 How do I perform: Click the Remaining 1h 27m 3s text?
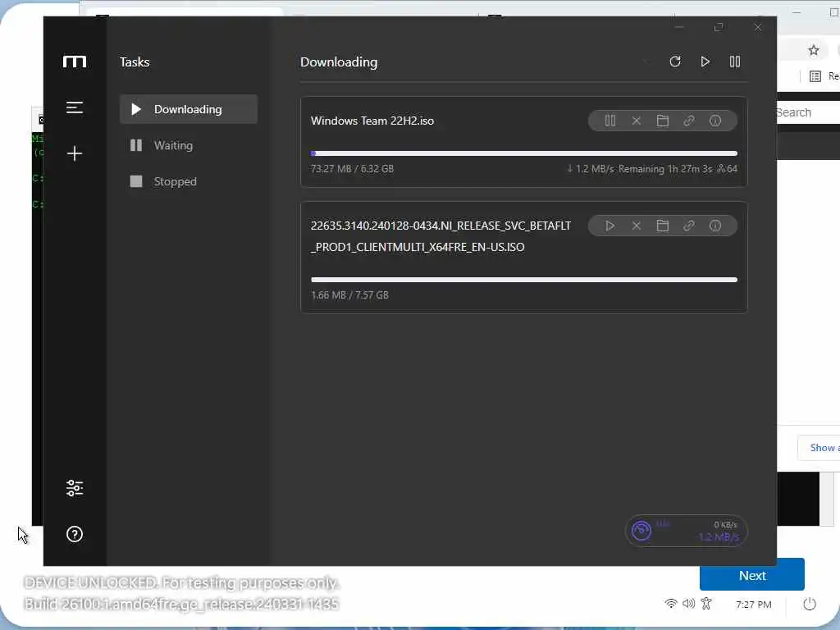(665, 169)
